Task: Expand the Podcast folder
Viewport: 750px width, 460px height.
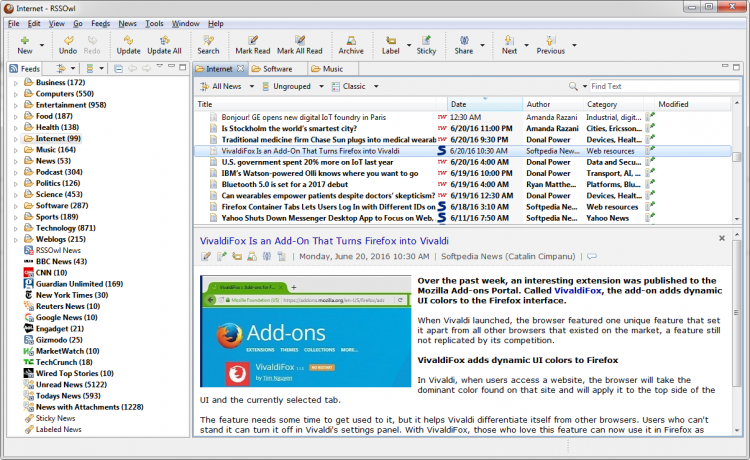Action: tap(16, 173)
